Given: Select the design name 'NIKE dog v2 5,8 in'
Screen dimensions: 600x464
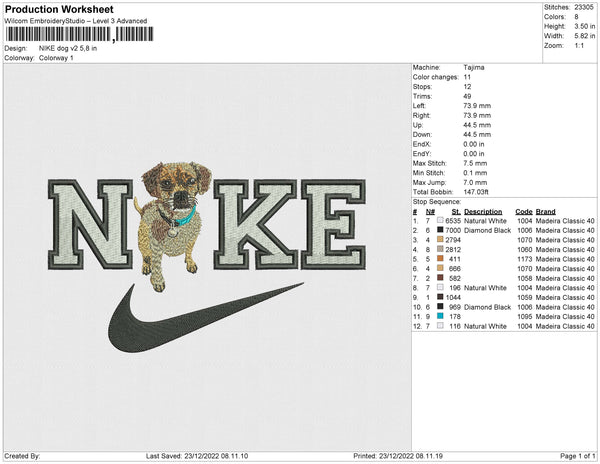Looking at the screenshot, I should (68, 49).
